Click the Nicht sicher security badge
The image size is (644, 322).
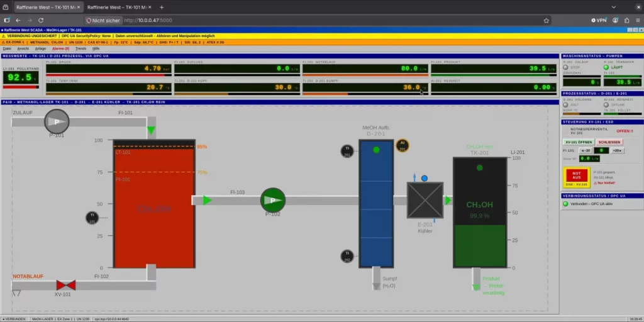pos(103,20)
